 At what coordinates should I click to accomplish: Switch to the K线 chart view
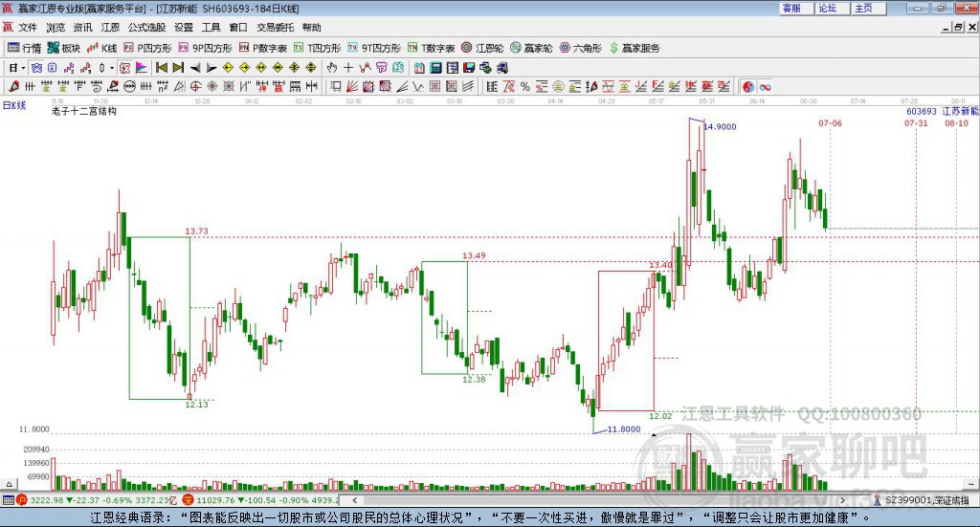point(102,48)
